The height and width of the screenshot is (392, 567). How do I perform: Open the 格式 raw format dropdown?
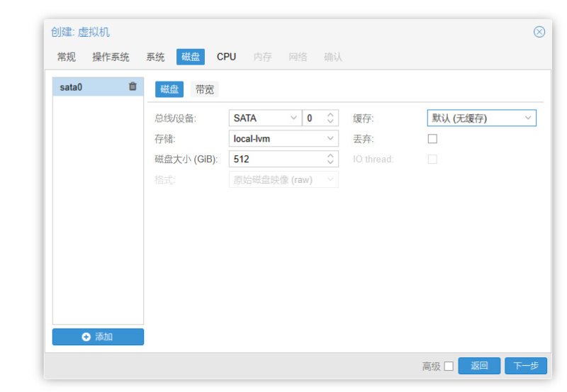pos(330,180)
